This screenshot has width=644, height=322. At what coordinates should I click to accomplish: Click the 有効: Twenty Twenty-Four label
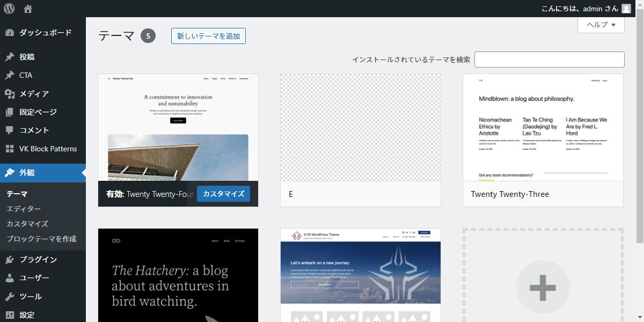(x=150, y=194)
